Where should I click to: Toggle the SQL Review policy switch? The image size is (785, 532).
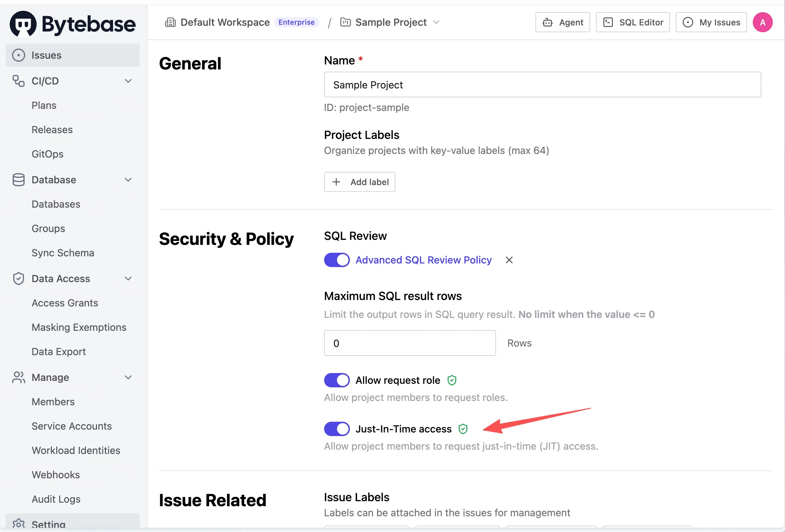point(337,260)
